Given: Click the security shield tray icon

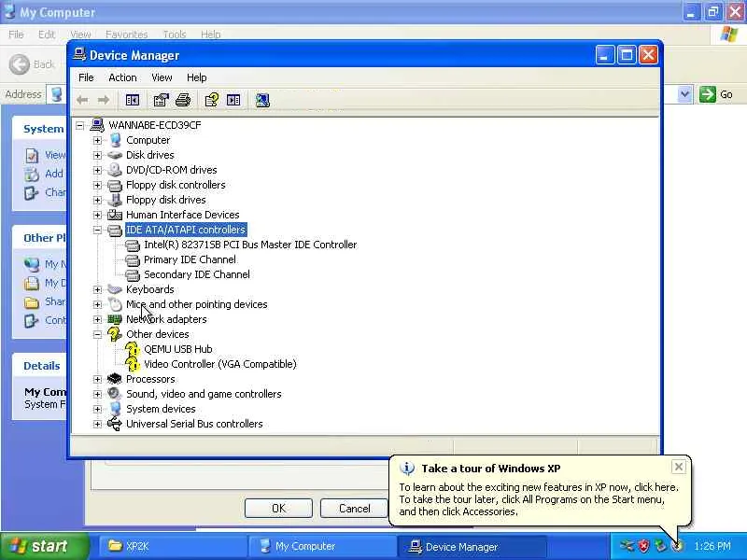Looking at the screenshot, I should [x=643, y=546].
